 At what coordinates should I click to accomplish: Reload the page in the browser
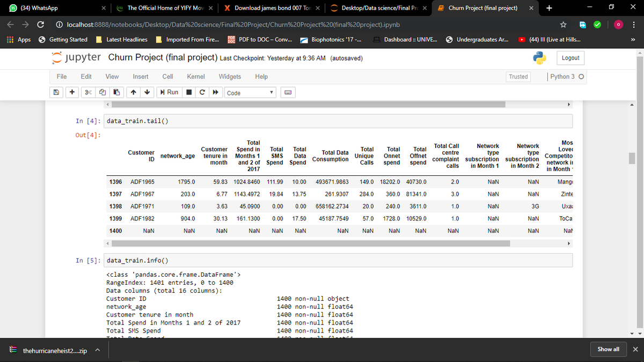(x=40, y=25)
